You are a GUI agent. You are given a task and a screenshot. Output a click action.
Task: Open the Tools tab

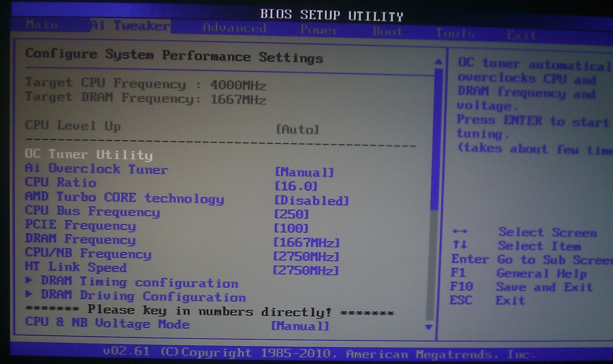click(455, 33)
